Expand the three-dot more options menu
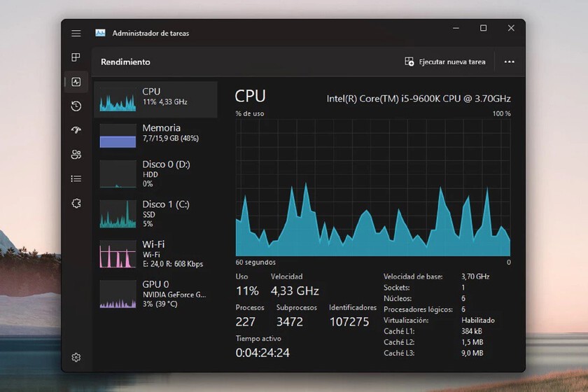 tap(509, 62)
